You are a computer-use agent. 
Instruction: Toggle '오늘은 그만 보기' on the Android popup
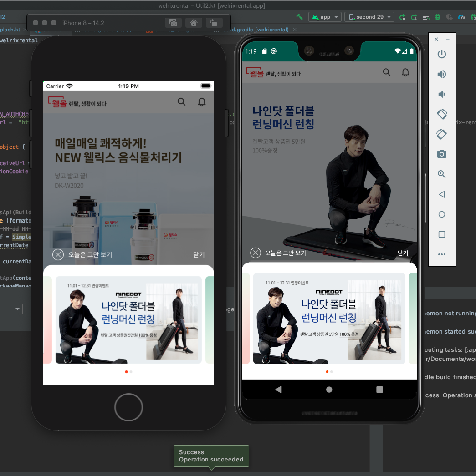[256, 253]
